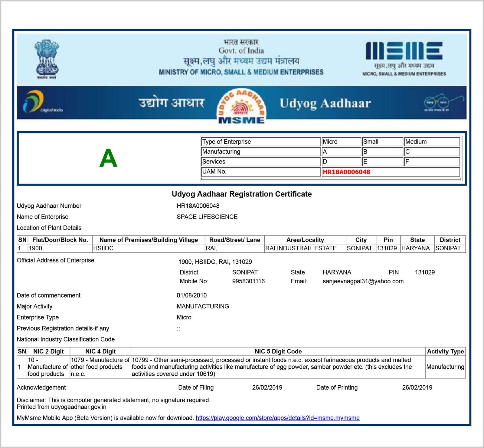484x448 pixels.
Task: Click the 'Activity Type' column header
Action: click(445, 351)
